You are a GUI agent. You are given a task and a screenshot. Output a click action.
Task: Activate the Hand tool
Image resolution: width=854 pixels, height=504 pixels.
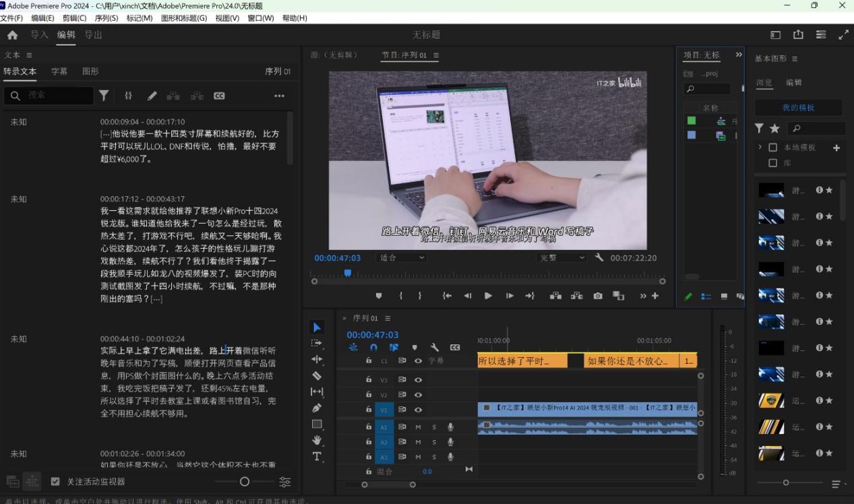pos(317,439)
